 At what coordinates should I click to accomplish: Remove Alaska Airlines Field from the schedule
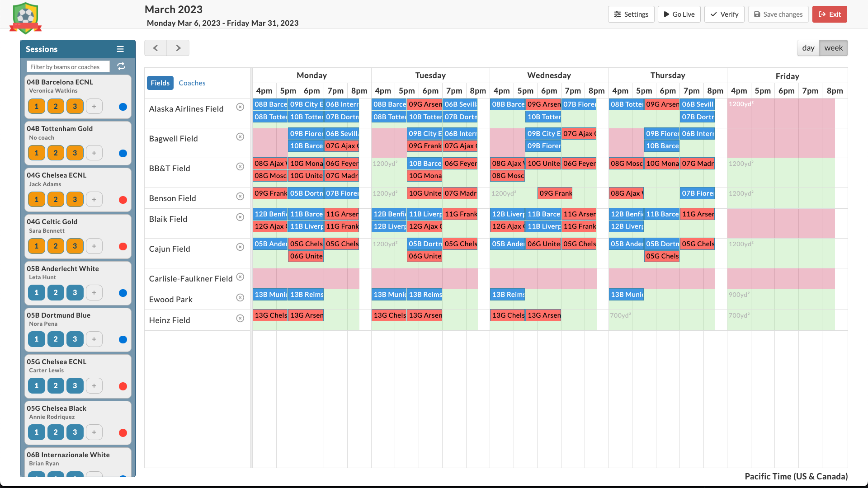[240, 107]
